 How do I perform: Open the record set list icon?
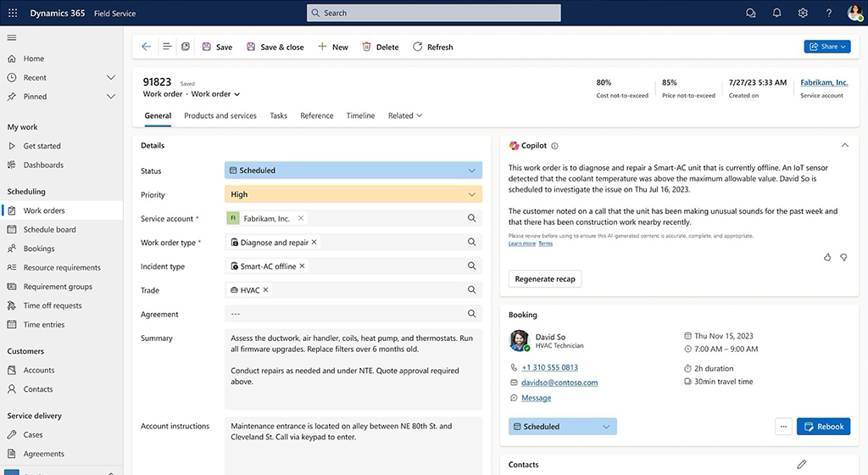167,47
